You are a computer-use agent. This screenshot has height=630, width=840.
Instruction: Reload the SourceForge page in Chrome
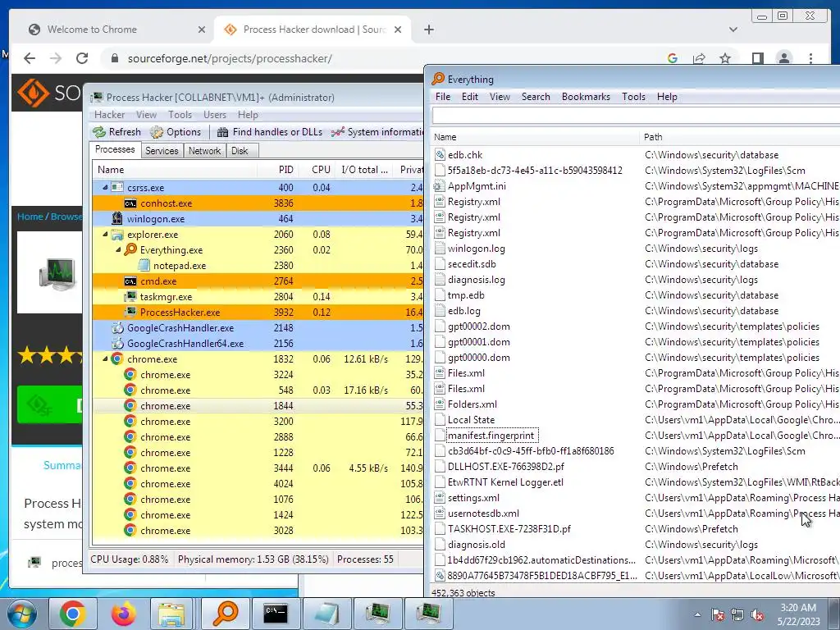[x=82, y=58]
